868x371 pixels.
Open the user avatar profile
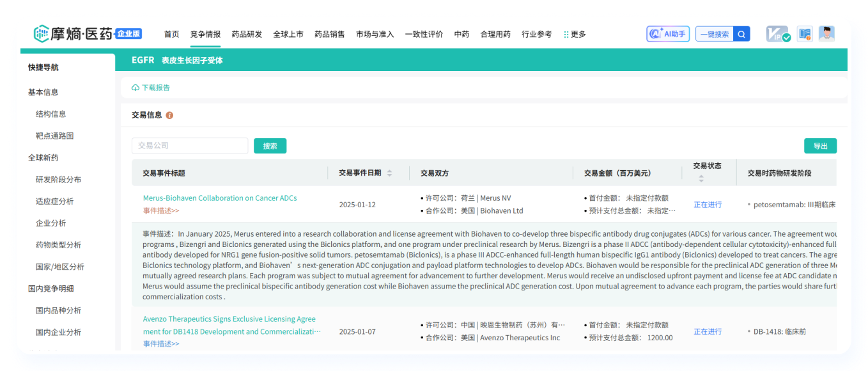pyautogui.click(x=826, y=34)
